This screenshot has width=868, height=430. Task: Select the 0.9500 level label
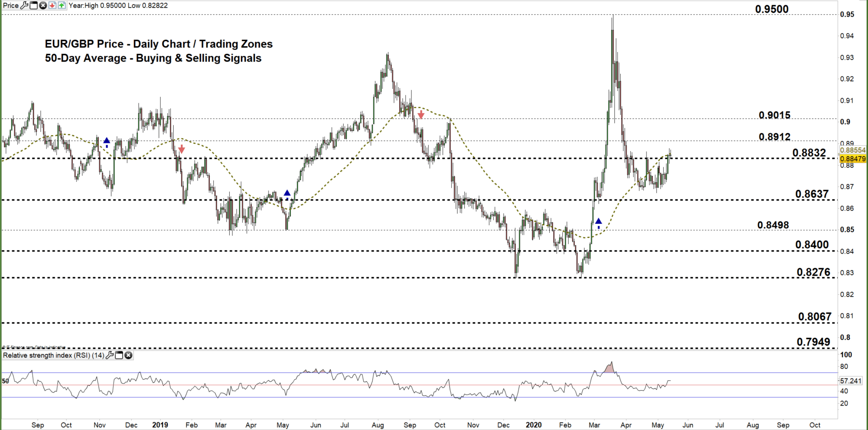click(x=772, y=9)
